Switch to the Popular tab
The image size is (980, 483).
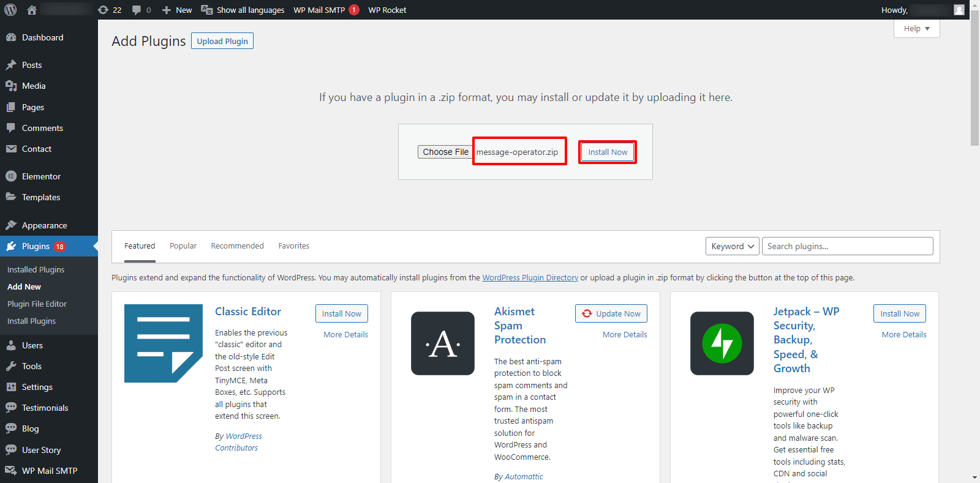[183, 246]
